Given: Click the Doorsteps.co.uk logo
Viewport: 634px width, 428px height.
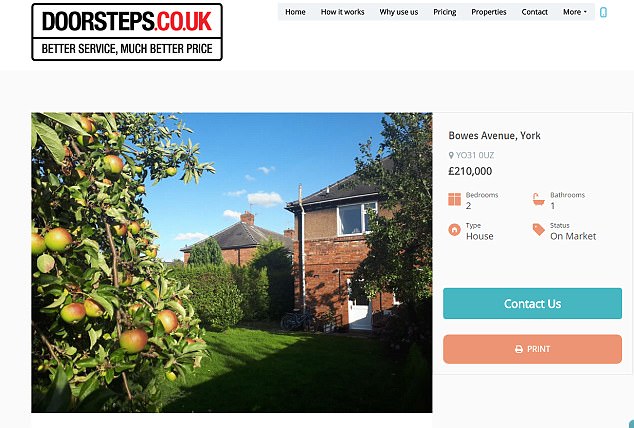Looking at the screenshot, I should tap(127, 32).
